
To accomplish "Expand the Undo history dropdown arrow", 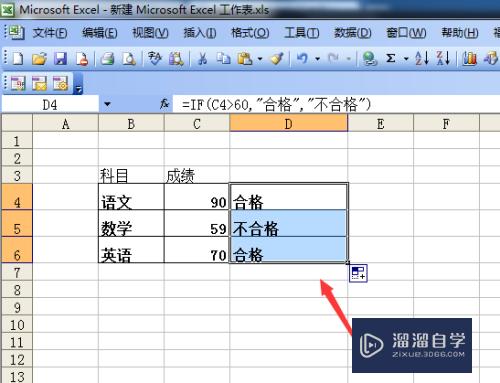I will (x=317, y=59).
